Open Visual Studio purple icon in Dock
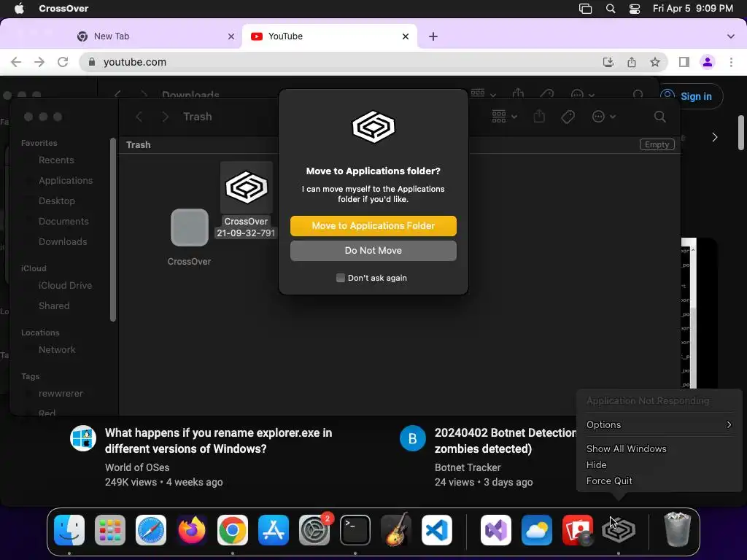The height and width of the screenshot is (560, 747). [496, 530]
